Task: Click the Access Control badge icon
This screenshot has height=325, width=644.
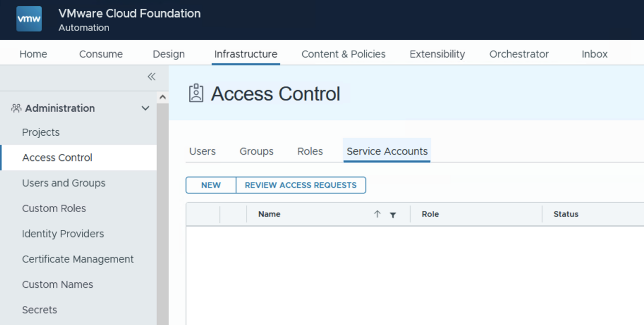Action: click(x=196, y=93)
